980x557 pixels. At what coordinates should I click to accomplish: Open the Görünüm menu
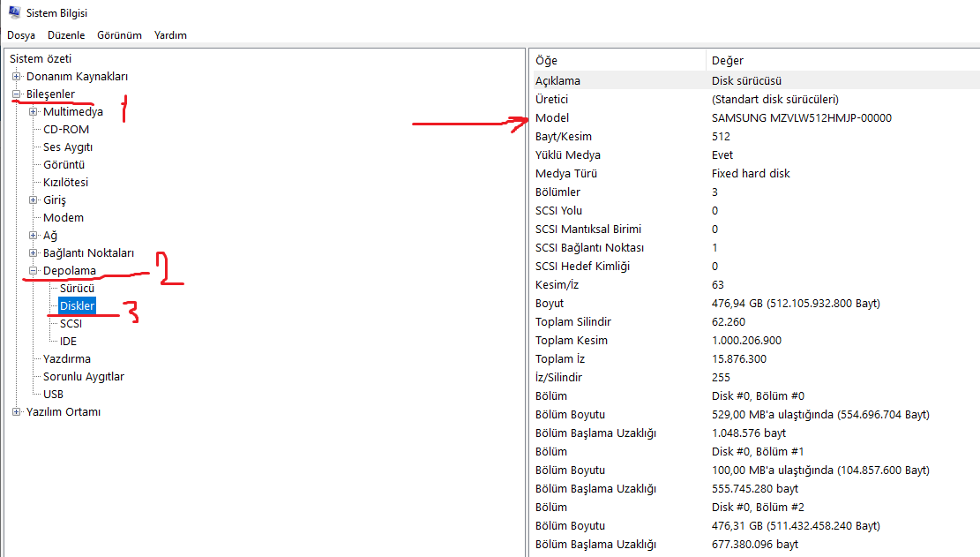coord(119,35)
